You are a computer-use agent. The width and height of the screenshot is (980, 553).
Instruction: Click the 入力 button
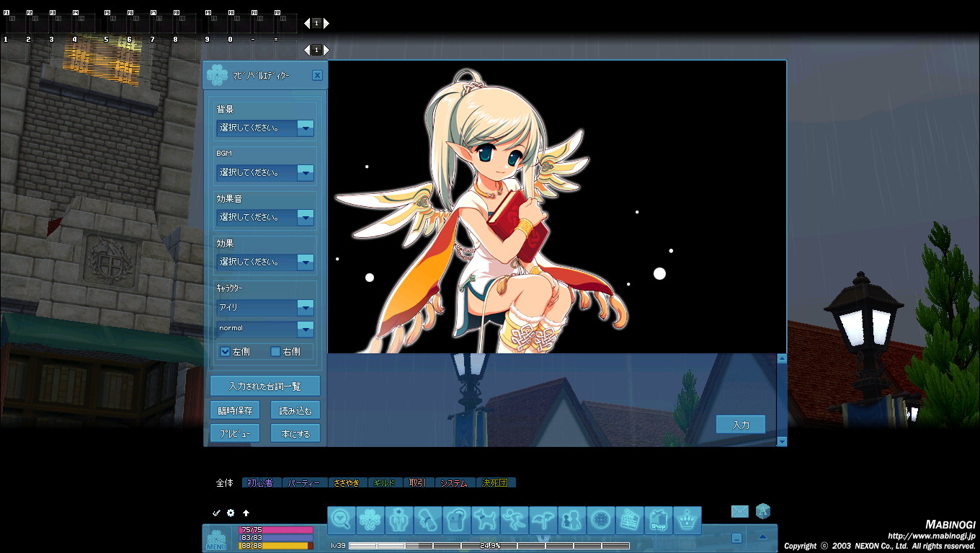pos(741,425)
